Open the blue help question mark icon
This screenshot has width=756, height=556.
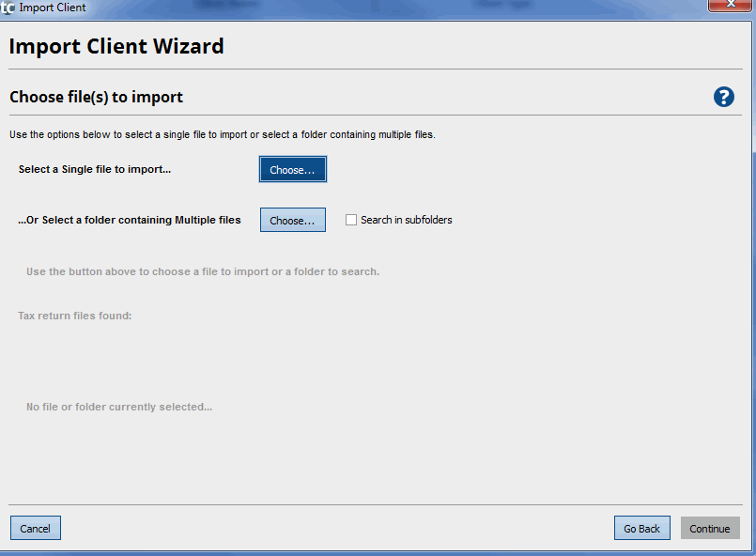coord(723,97)
